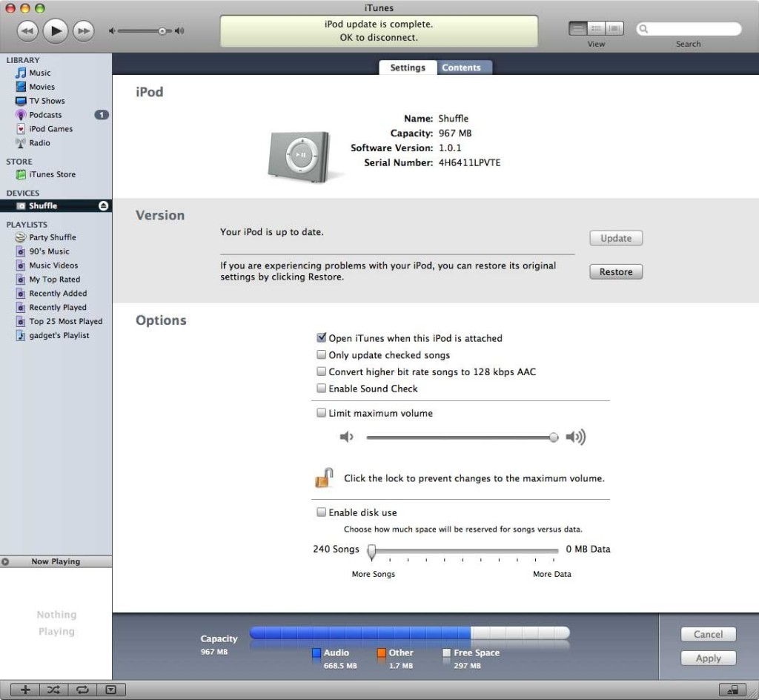Enable disk use for the iPod

tap(321, 512)
